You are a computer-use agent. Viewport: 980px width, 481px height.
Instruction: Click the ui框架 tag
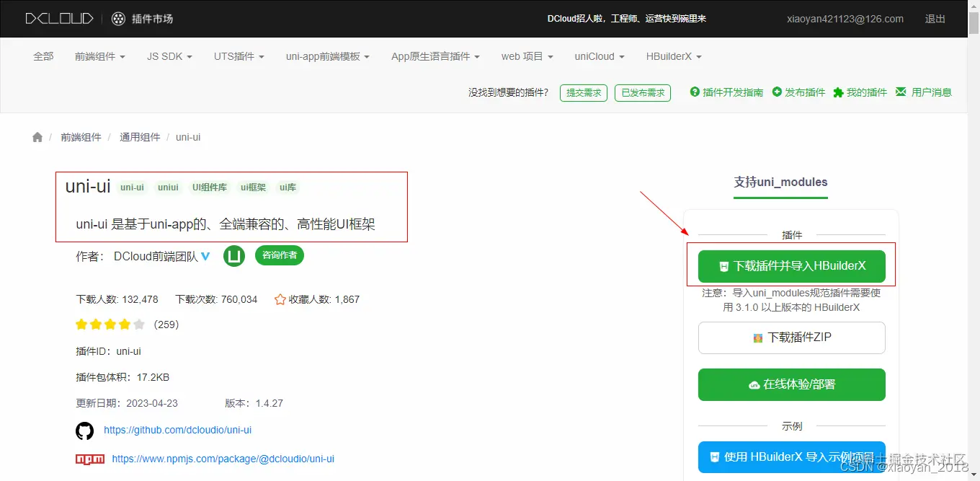click(254, 187)
